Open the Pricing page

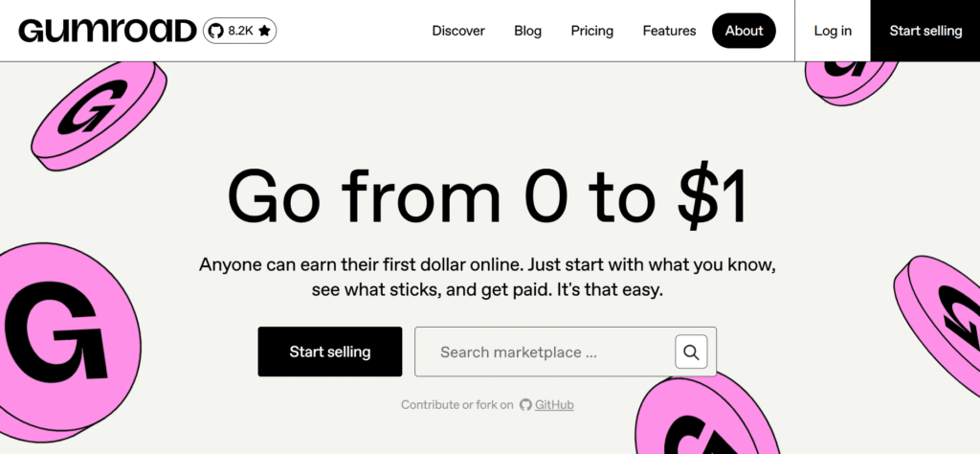click(591, 31)
